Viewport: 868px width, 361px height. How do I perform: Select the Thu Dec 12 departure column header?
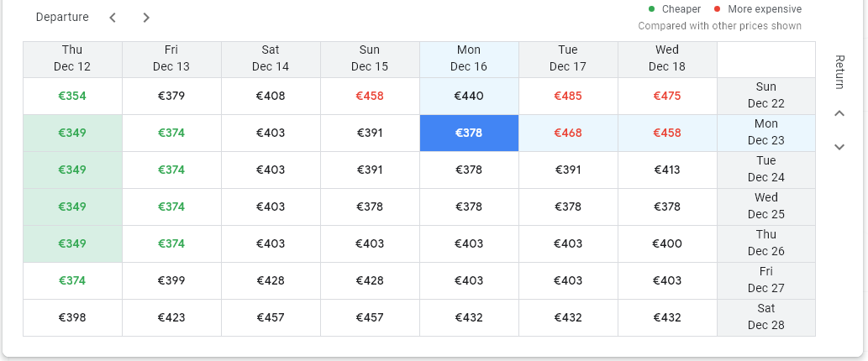tap(72, 59)
